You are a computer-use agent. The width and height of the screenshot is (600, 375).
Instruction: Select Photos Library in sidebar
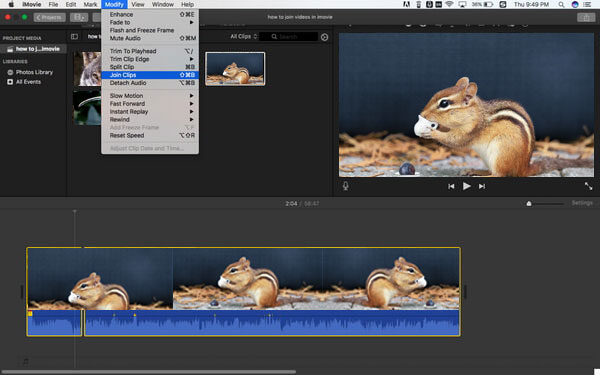point(34,72)
